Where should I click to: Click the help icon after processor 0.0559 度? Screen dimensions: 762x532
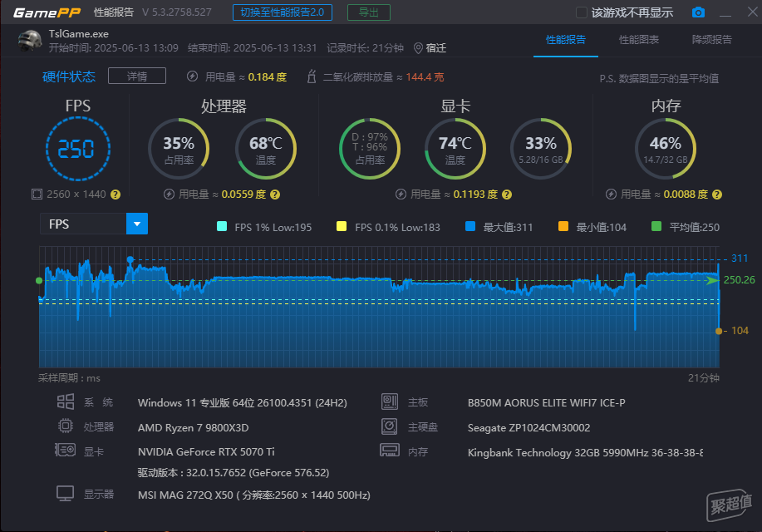tap(275, 195)
